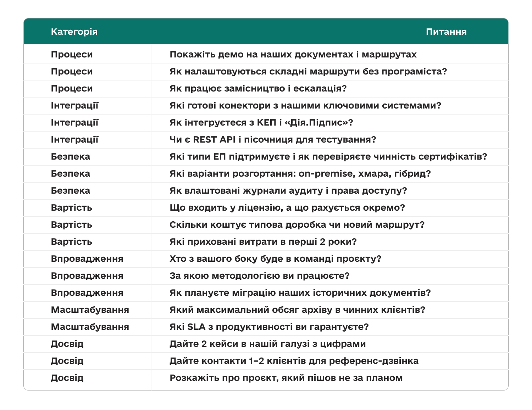Select question about варіанти розгортання on-premise
The image size is (532, 410).
tap(300, 173)
